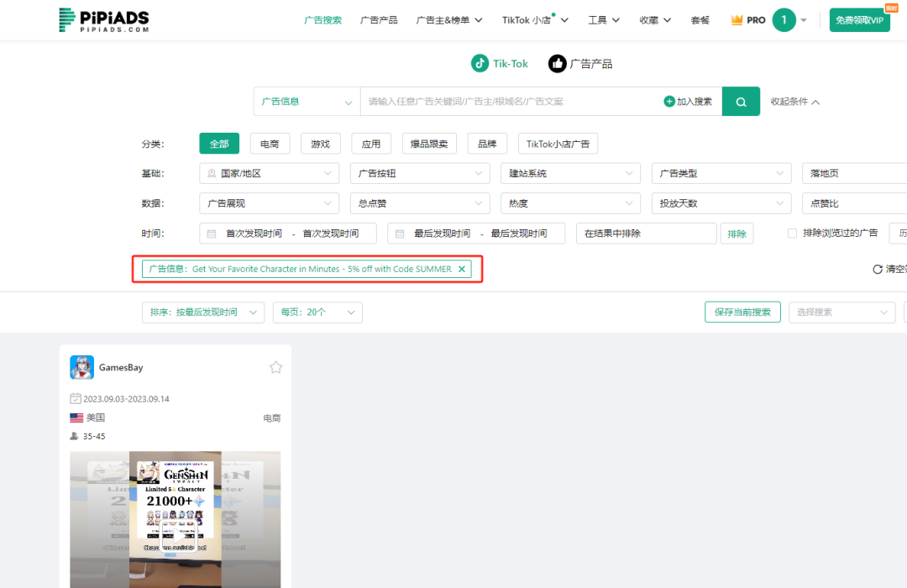Toggle the favorite star on GamesBay's ad card
Screen dimensions: 907x588
click(x=275, y=366)
